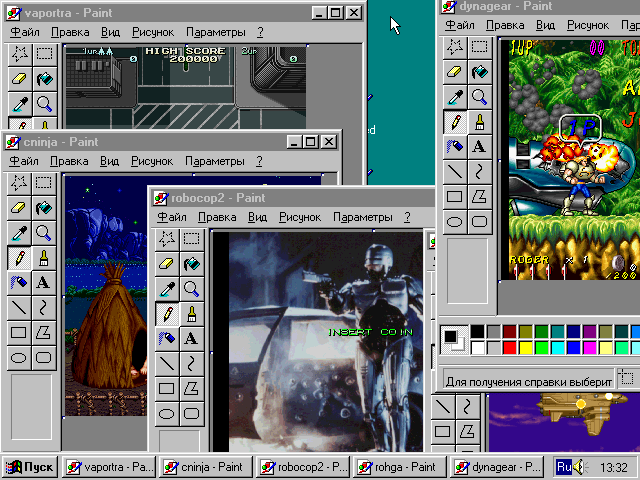Choose Fill With Color tool in vaportra window
This screenshot has height=480, width=640.
click(x=44, y=79)
